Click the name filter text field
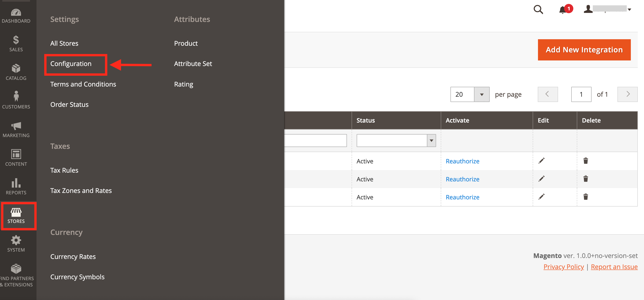This screenshot has height=300, width=644. tap(316, 140)
